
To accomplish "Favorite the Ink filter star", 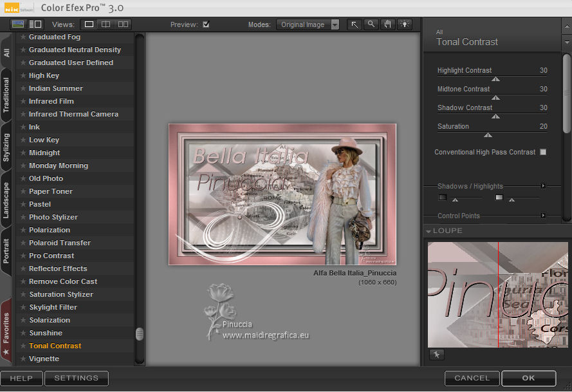I will [23, 127].
